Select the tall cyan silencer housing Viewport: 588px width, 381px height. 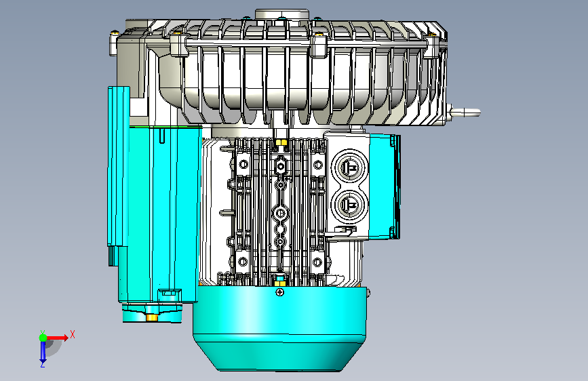pos(161,214)
